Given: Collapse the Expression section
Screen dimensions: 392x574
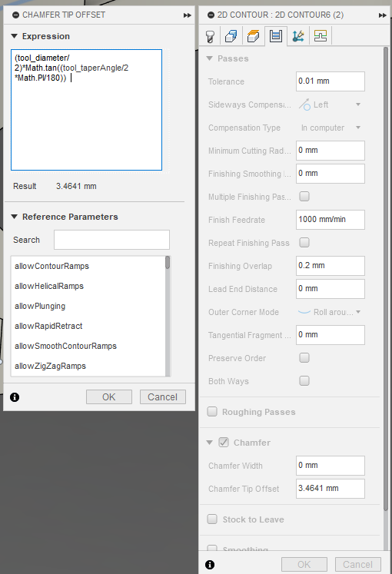Looking at the screenshot, I should (x=15, y=36).
